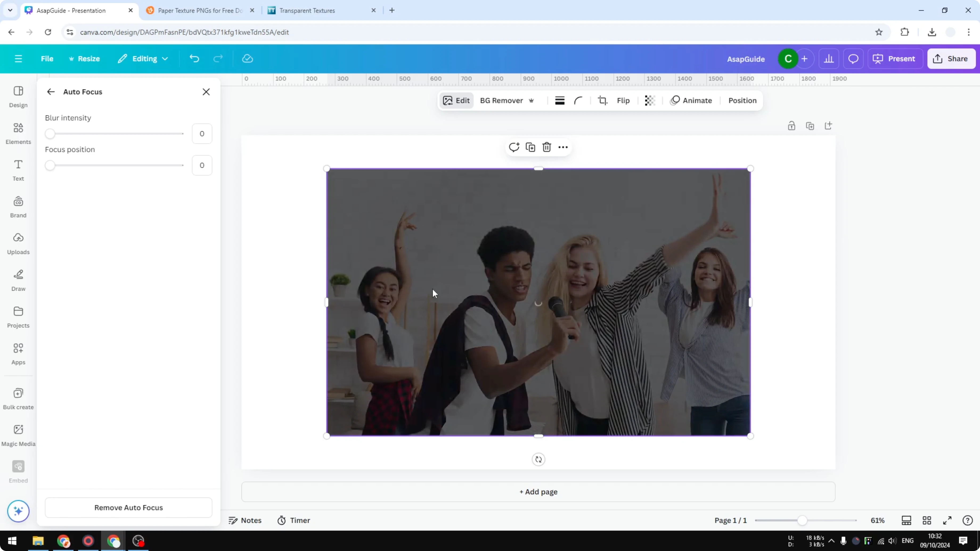
Task: Open the Timer
Action: [x=294, y=520]
